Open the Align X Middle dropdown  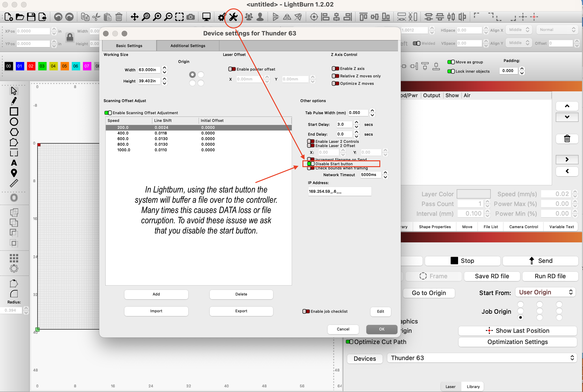tap(518, 30)
